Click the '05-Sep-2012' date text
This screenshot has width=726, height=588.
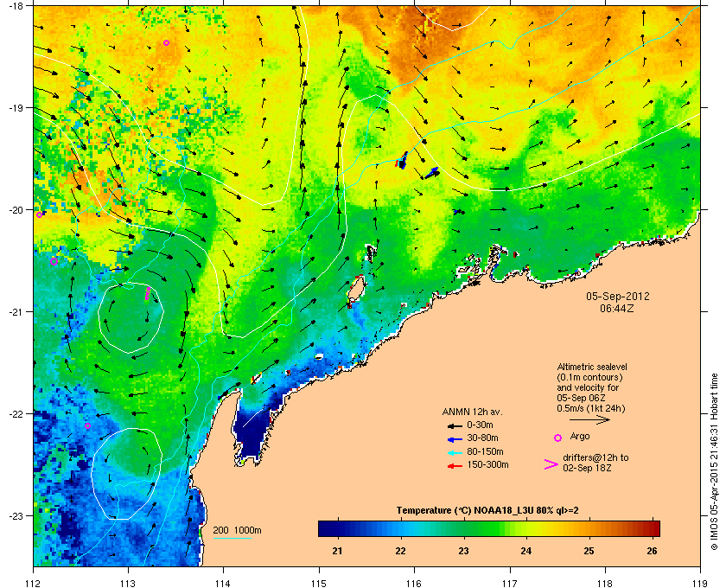coord(618,296)
